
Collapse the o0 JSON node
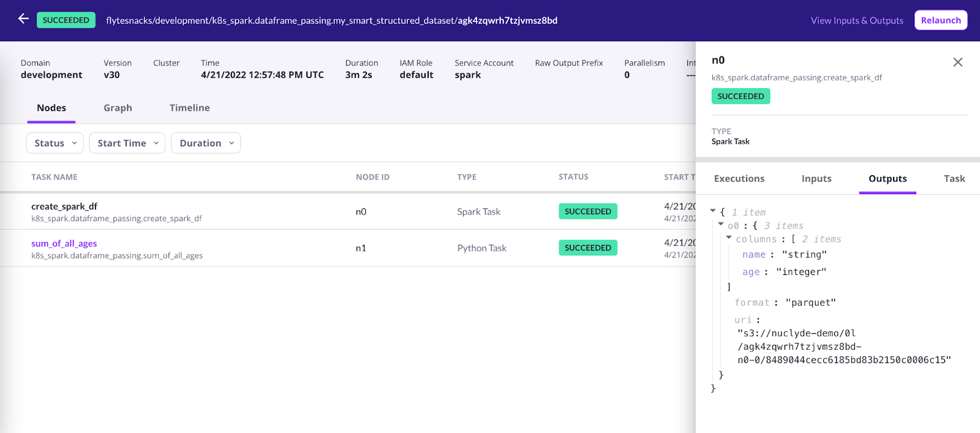click(x=721, y=224)
